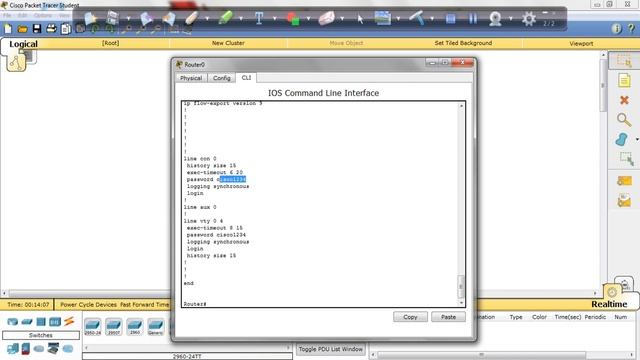Screen dimensions: 640x360
Task: Open dropdown arrow next to Text tool
Action: click(274, 18)
